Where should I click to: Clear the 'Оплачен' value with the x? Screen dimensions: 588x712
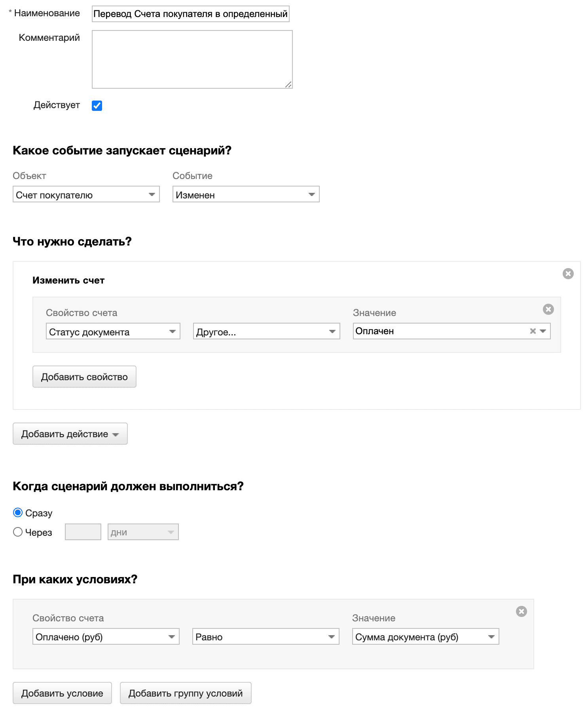pyautogui.click(x=533, y=331)
